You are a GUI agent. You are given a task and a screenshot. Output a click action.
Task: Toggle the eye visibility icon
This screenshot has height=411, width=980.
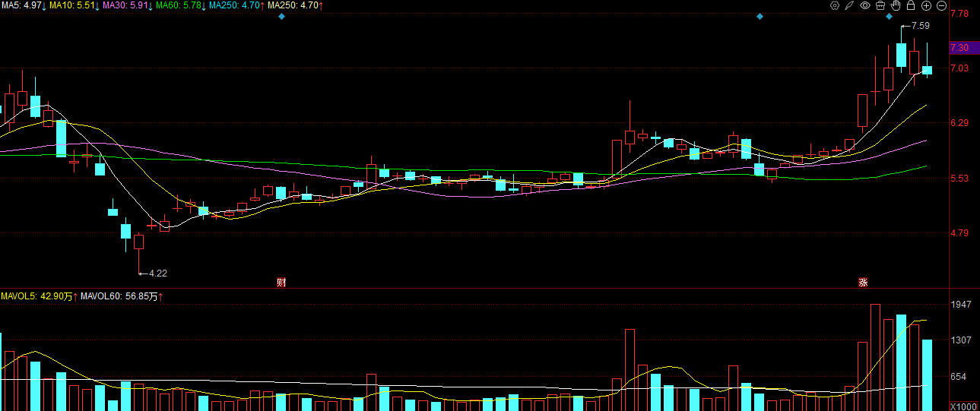point(865,5)
